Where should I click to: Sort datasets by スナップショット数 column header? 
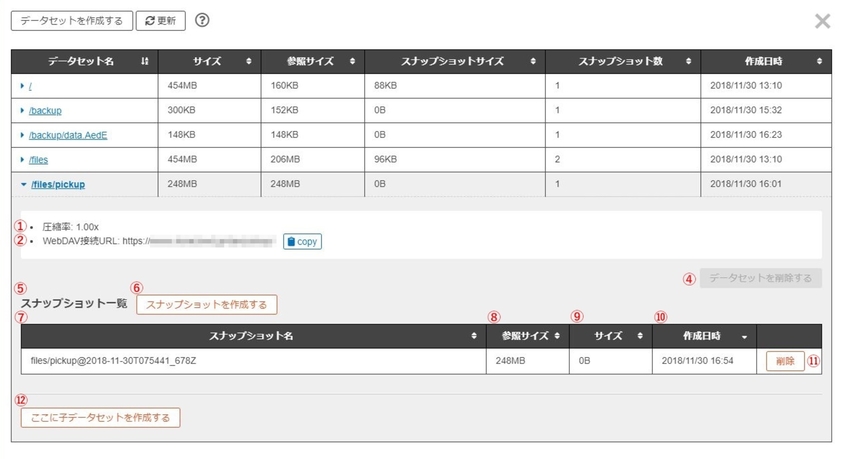(x=627, y=62)
